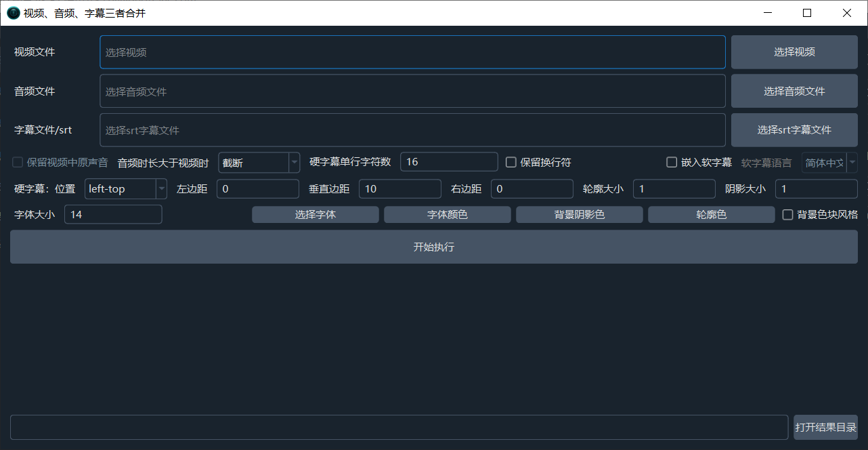This screenshot has height=450, width=868.
Task: Click the 选择字体 button
Action: (315, 215)
